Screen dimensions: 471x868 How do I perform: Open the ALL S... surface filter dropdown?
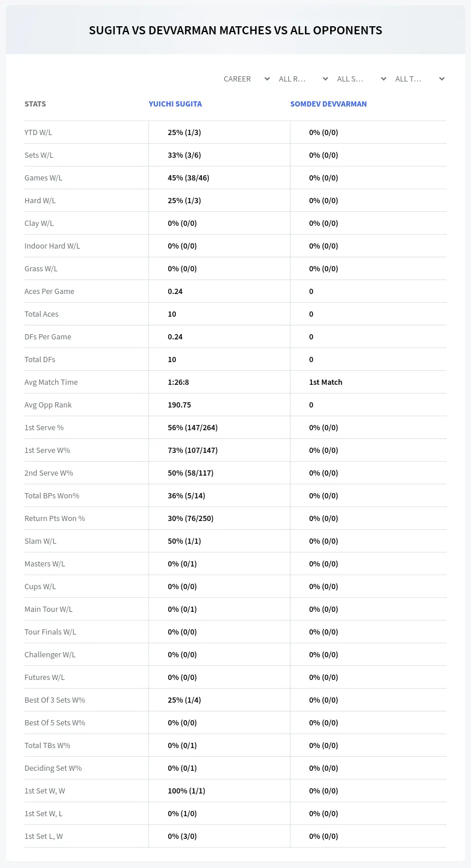[361, 79]
